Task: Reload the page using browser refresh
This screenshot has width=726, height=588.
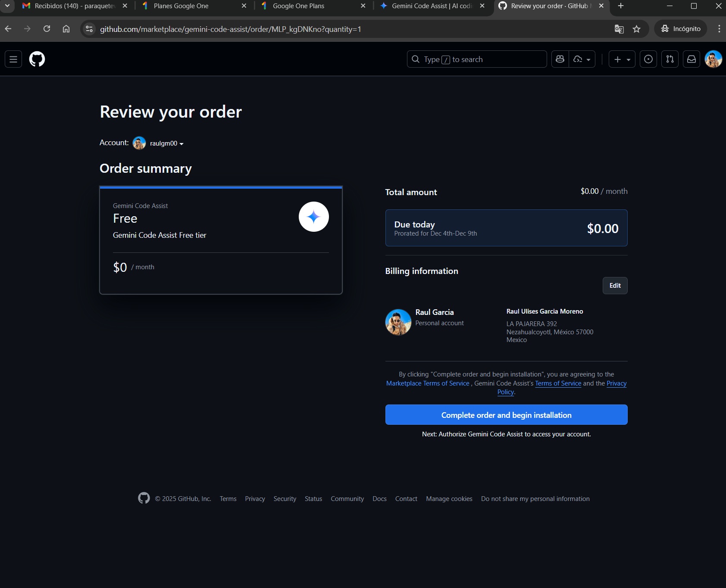Action: click(x=47, y=29)
